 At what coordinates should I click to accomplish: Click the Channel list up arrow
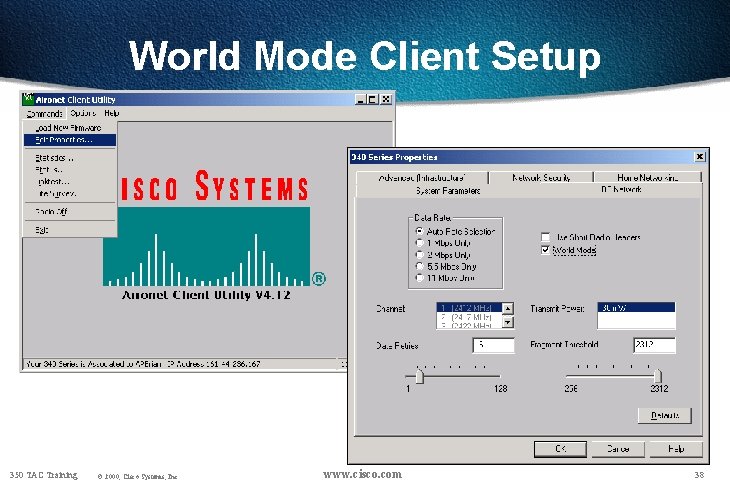pos(508,309)
